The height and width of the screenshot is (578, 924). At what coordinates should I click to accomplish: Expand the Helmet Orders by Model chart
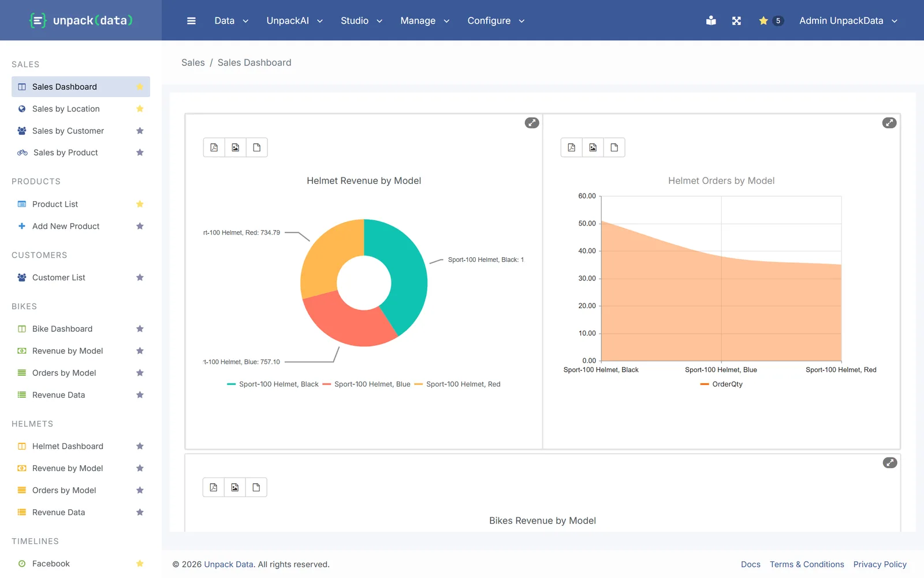[x=889, y=123]
